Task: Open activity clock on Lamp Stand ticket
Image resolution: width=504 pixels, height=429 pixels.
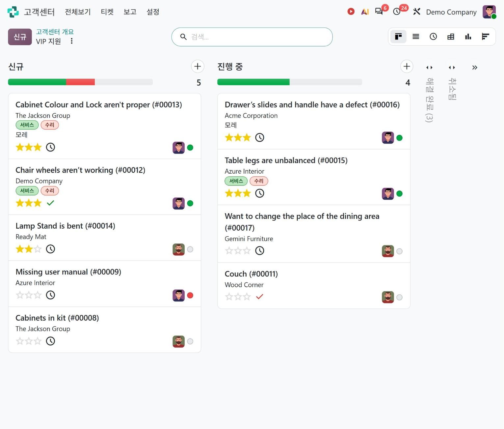Action: coord(50,249)
